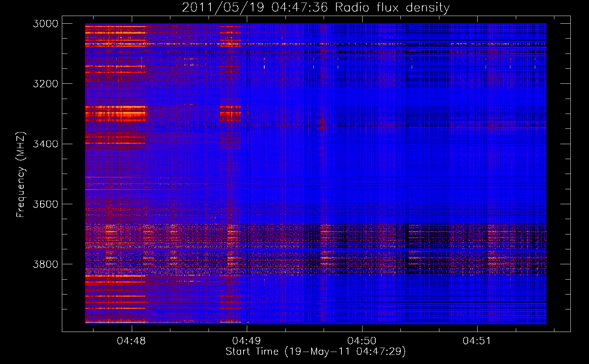The height and width of the screenshot is (364, 589).
Task: Click the 04:48 time tick label
Action: click(x=131, y=341)
